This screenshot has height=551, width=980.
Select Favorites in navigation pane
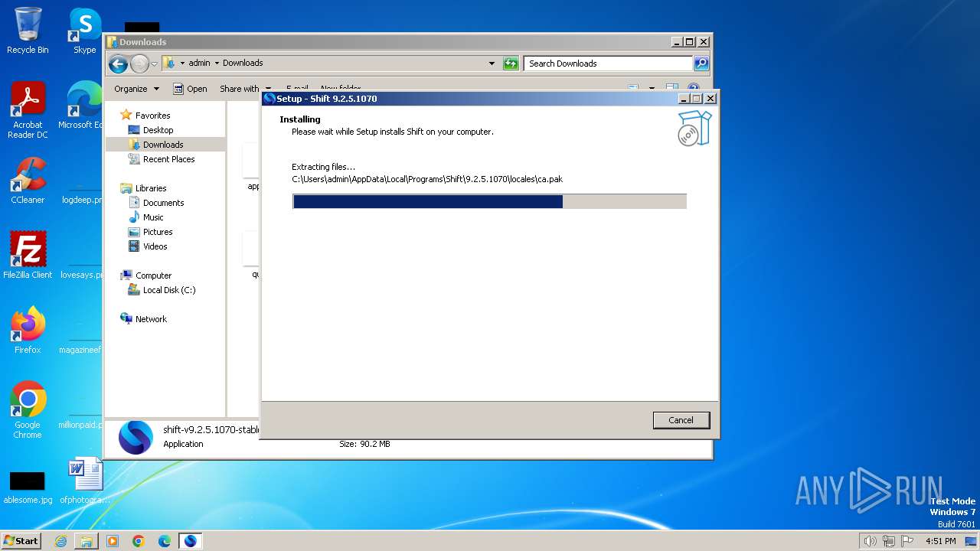(152, 116)
